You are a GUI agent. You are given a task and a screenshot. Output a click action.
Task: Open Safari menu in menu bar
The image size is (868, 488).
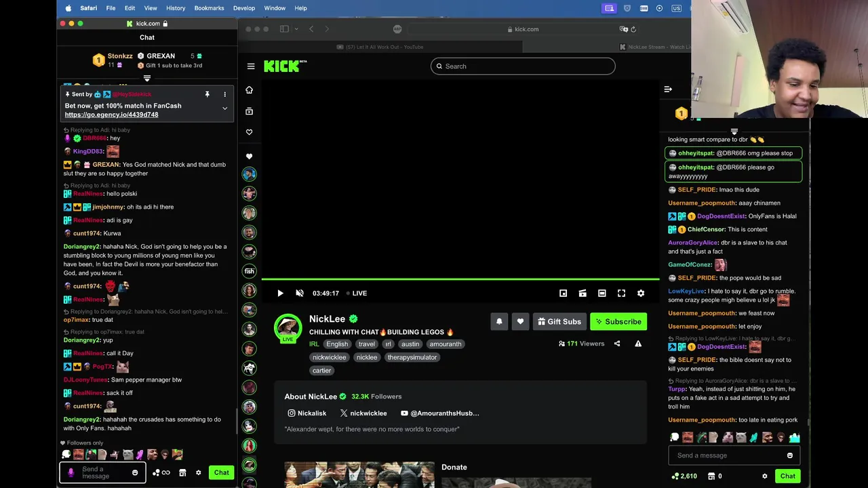[88, 8]
